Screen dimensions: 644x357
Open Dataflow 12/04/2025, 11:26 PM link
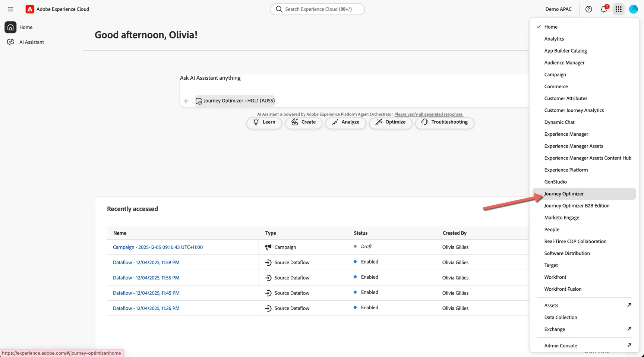(x=146, y=309)
